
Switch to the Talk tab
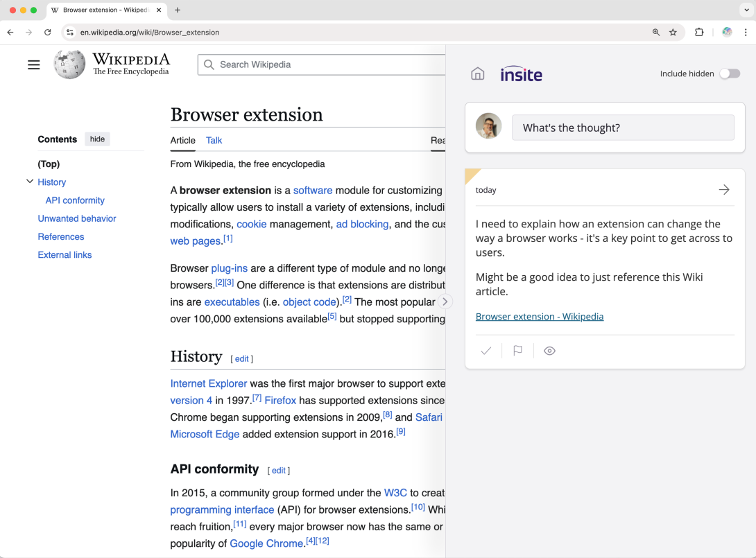[214, 140]
